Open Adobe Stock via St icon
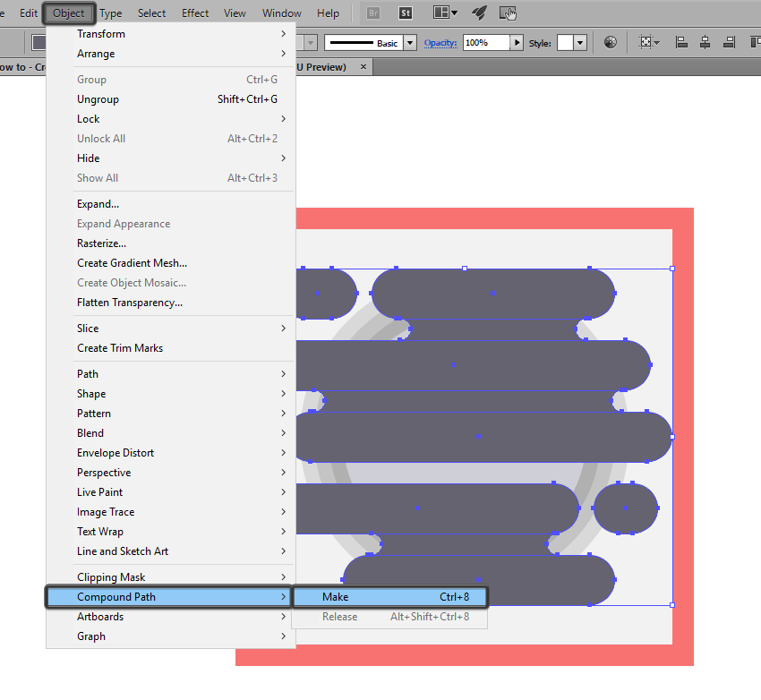The height and width of the screenshot is (700, 761). (406, 13)
